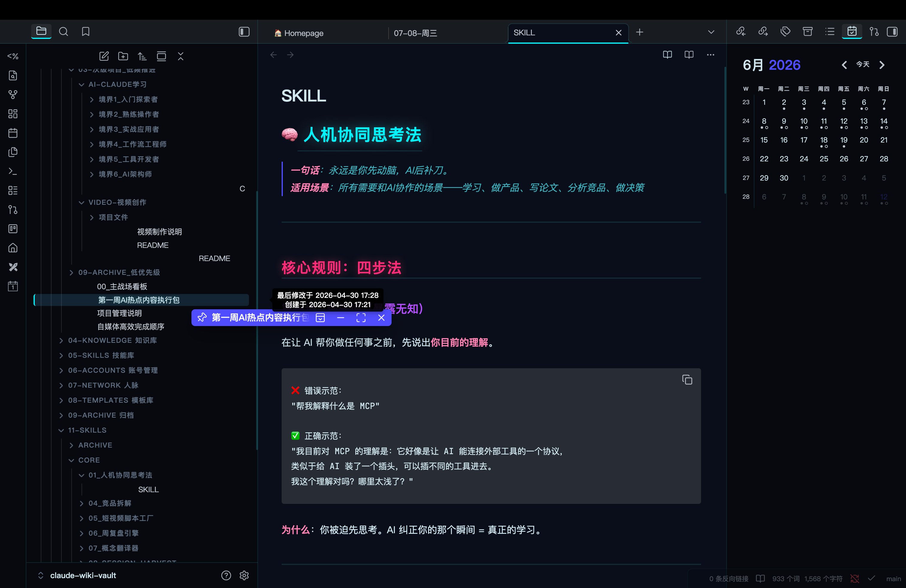Close the SKILL tab
The height and width of the screenshot is (588, 906).
(619, 33)
